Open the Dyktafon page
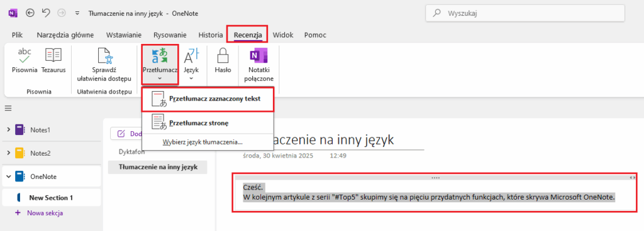 [132, 151]
